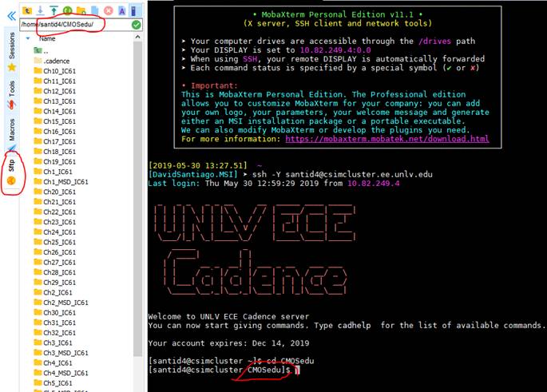Select the Ch14_IC61 folder
The image size is (547, 392).
coord(55,111)
